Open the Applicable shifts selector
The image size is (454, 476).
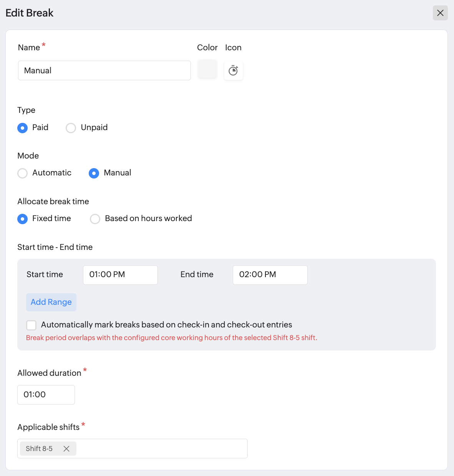[161, 449]
